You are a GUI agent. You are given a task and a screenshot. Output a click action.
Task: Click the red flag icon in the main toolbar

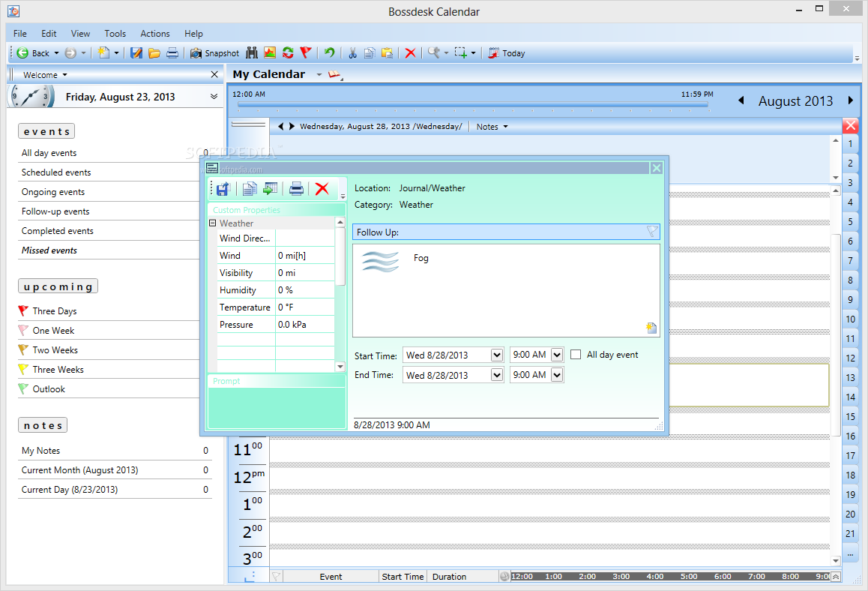point(306,53)
